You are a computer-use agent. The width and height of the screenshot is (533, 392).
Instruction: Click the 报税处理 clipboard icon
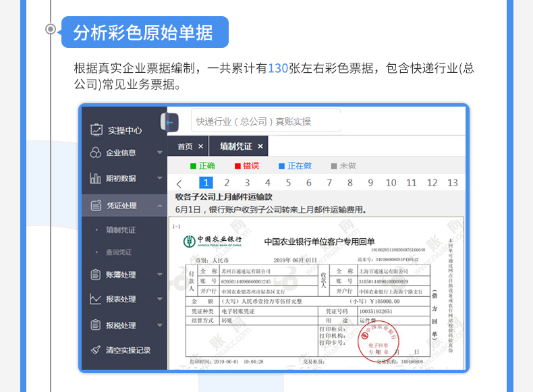click(x=95, y=325)
